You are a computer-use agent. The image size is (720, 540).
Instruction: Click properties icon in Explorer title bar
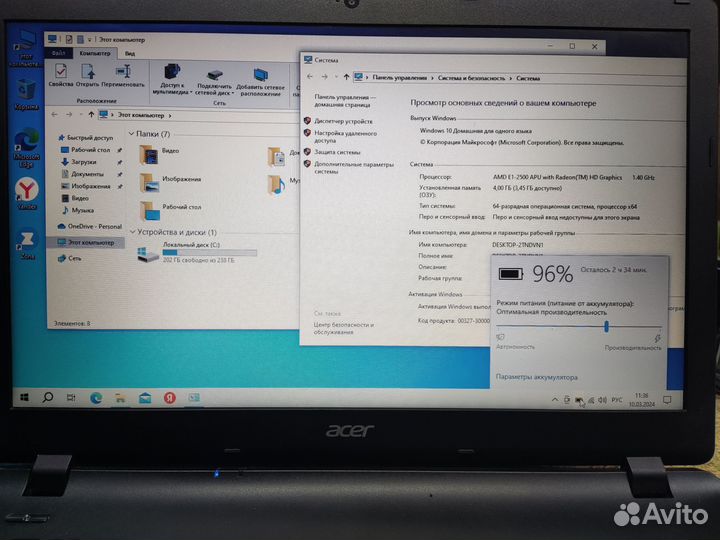pyautogui.click(x=69, y=39)
